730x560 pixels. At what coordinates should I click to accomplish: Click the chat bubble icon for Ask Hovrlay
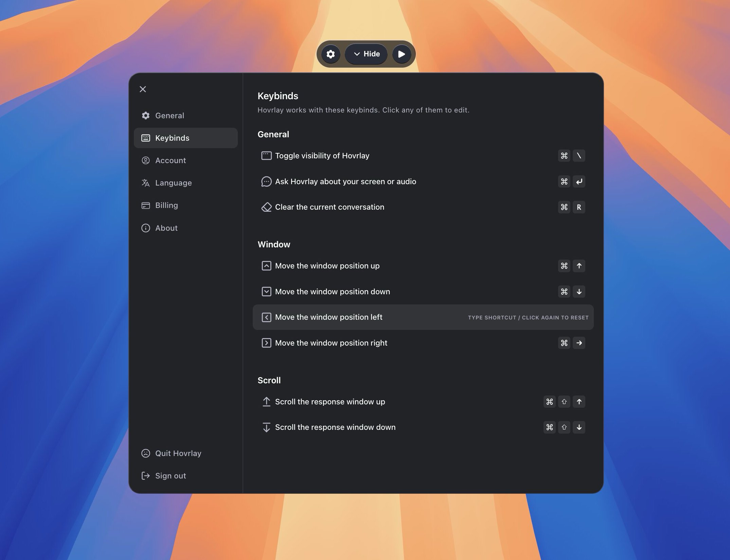coord(266,181)
